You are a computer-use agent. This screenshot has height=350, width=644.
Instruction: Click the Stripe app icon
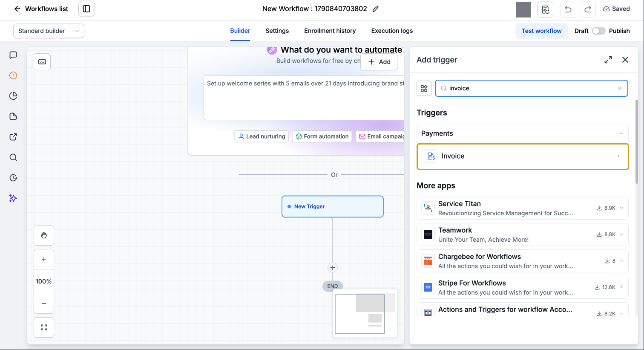[428, 287]
